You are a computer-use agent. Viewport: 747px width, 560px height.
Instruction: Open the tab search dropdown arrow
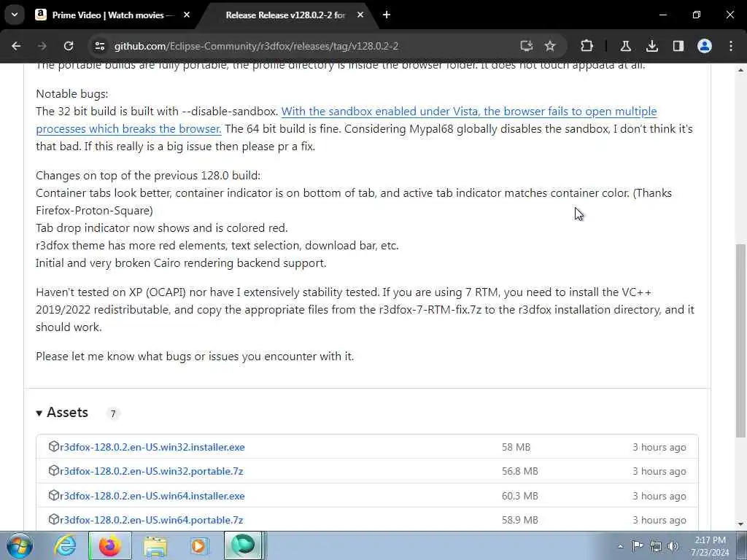15,15
